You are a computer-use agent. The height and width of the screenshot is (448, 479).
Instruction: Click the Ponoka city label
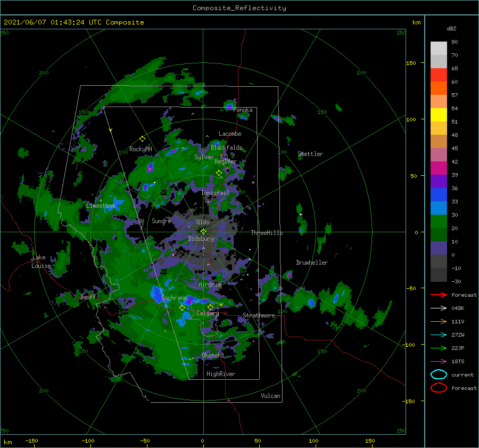click(243, 110)
